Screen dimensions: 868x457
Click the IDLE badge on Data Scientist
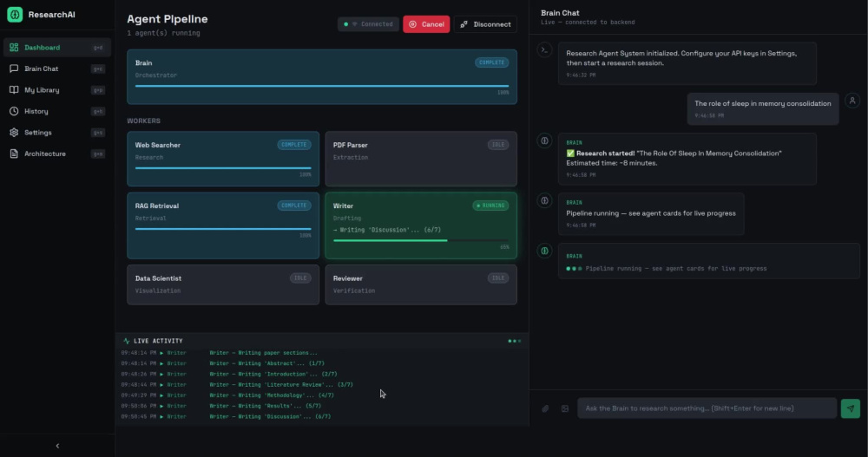pos(300,277)
